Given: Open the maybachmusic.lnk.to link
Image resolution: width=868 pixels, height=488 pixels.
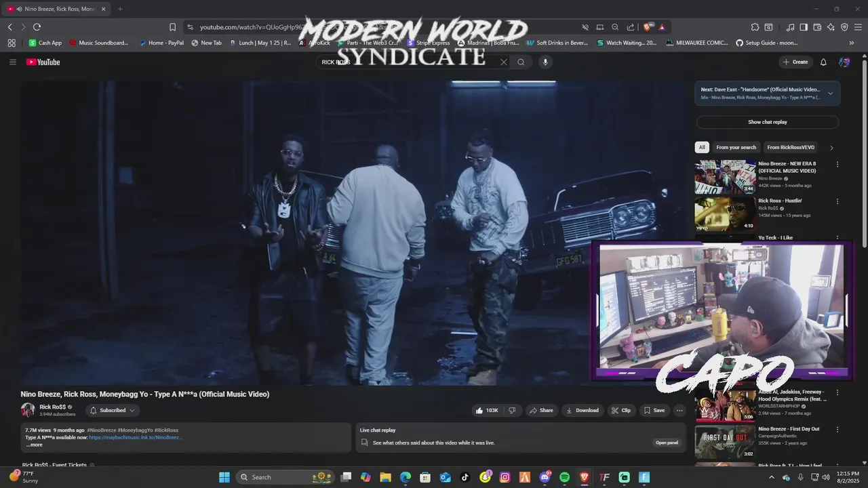Looking at the screenshot, I should 135,438.
